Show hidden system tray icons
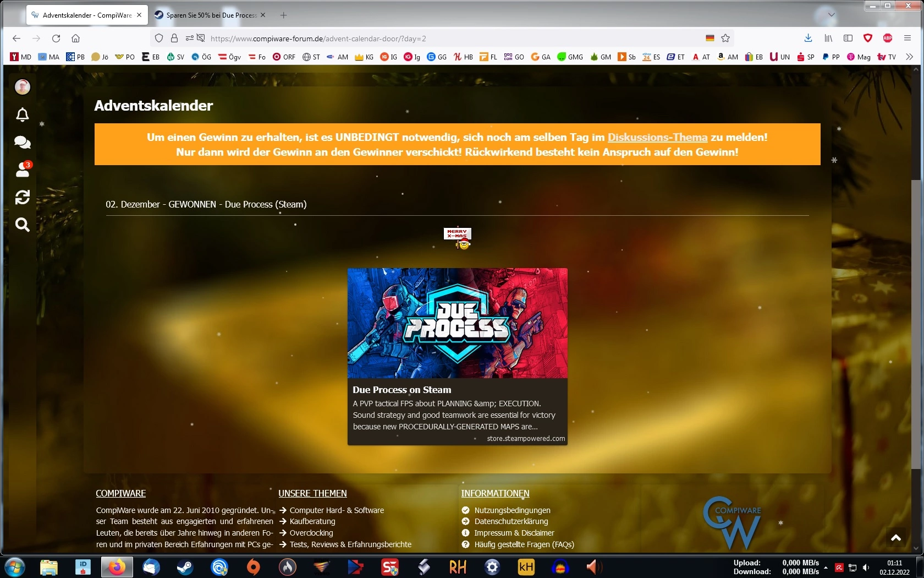924x578 pixels. click(826, 568)
